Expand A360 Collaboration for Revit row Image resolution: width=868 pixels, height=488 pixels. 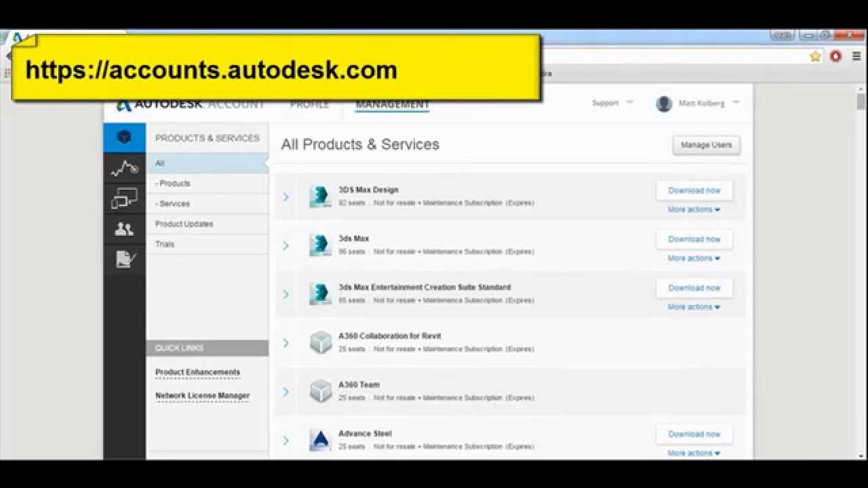coord(286,343)
